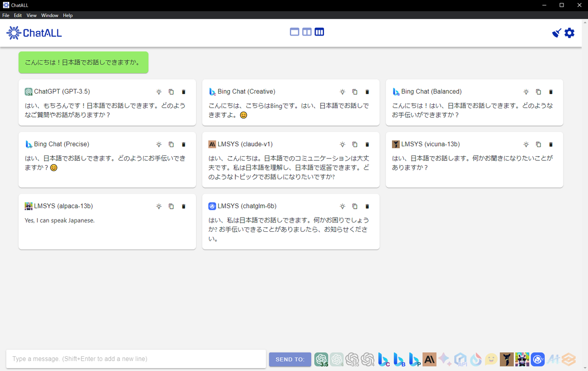This screenshot has height=371, width=588.
Task: Copy the Bing Chat (Balanced) response
Action: 538,92
